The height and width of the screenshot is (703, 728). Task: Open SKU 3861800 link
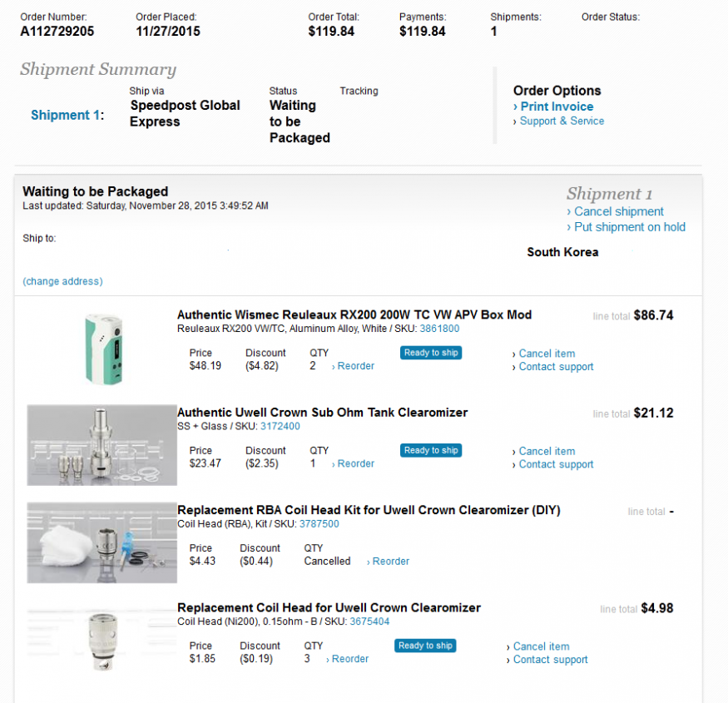[x=439, y=329]
